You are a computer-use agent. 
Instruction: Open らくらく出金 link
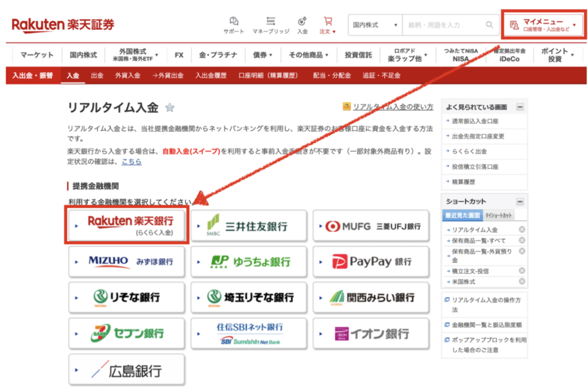[x=469, y=152]
